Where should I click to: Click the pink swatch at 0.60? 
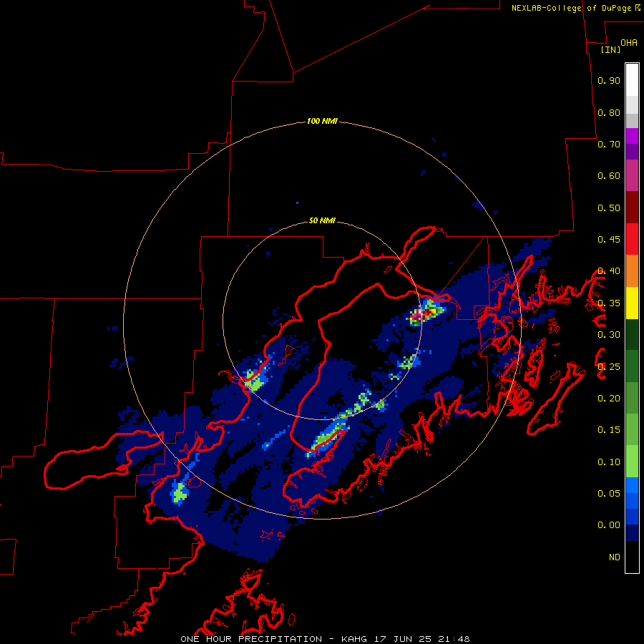coord(632,175)
